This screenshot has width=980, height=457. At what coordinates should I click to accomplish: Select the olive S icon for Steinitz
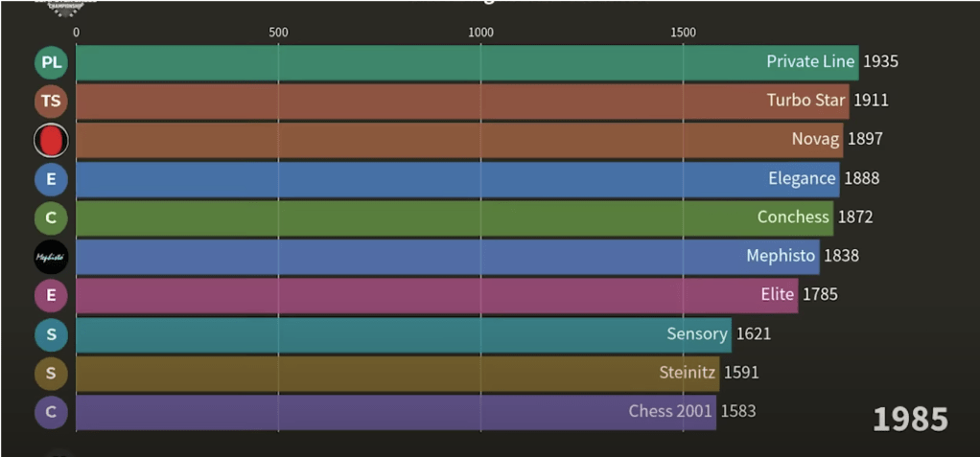(51, 373)
